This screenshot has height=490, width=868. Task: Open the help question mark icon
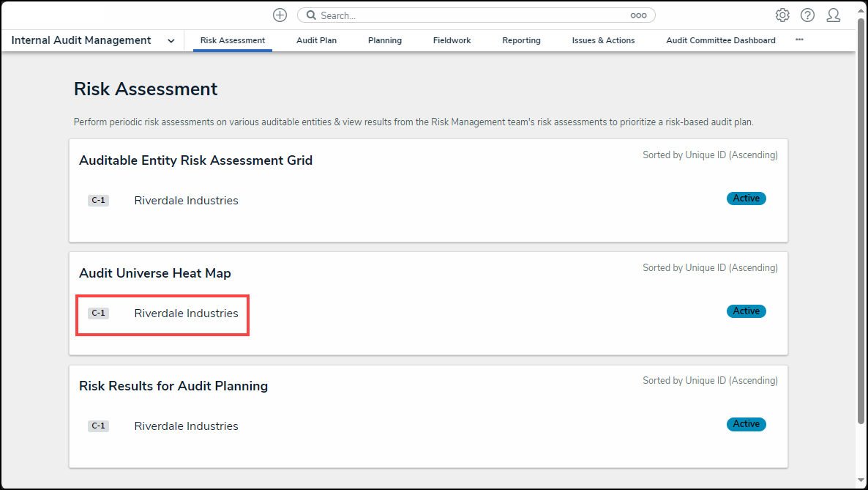click(x=807, y=15)
